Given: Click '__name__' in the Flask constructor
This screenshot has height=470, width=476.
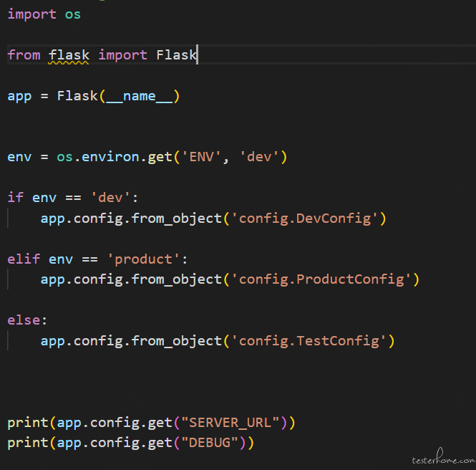Looking at the screenshot, I should point(140,96).
